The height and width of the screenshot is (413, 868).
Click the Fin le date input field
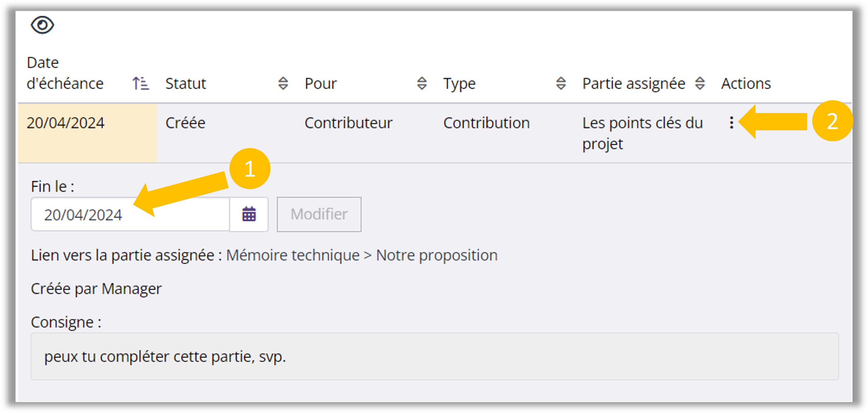click(130, 215)
